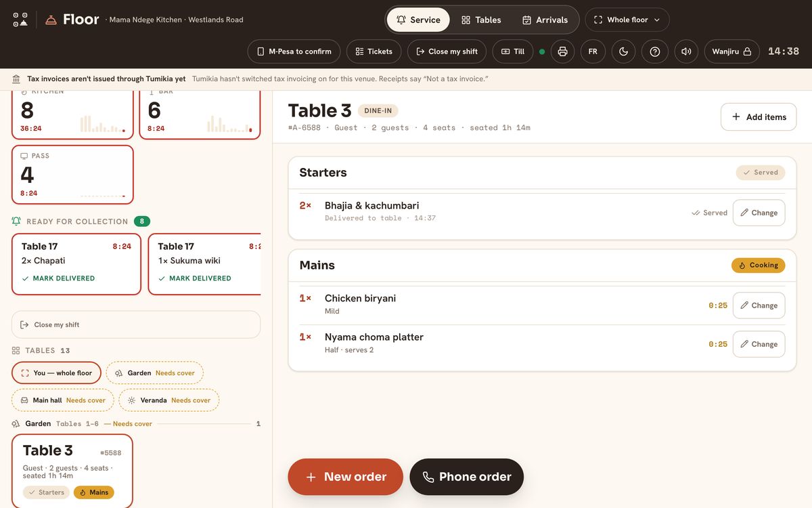This screenshot has width=812, height=508.
Task: Click the Starters badge on Table 3 card
Action: pos(46,492)
